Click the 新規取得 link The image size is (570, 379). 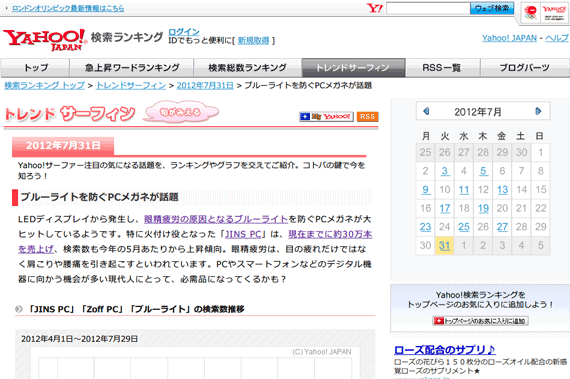253,40
